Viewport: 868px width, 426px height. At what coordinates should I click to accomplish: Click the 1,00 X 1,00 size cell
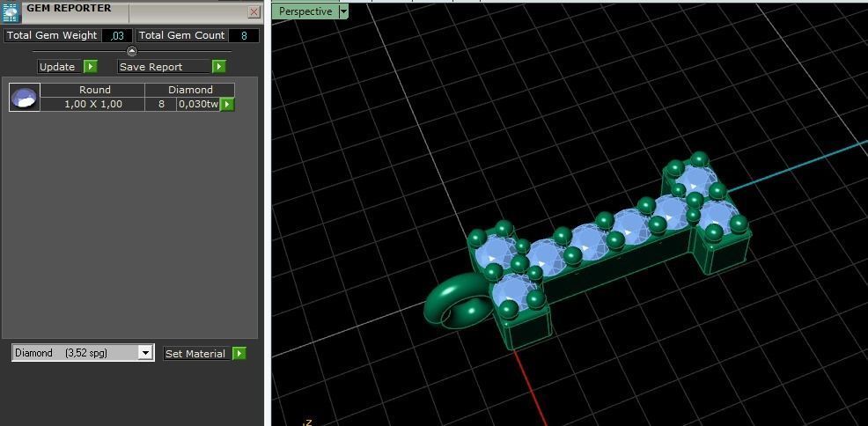point(93,104)
